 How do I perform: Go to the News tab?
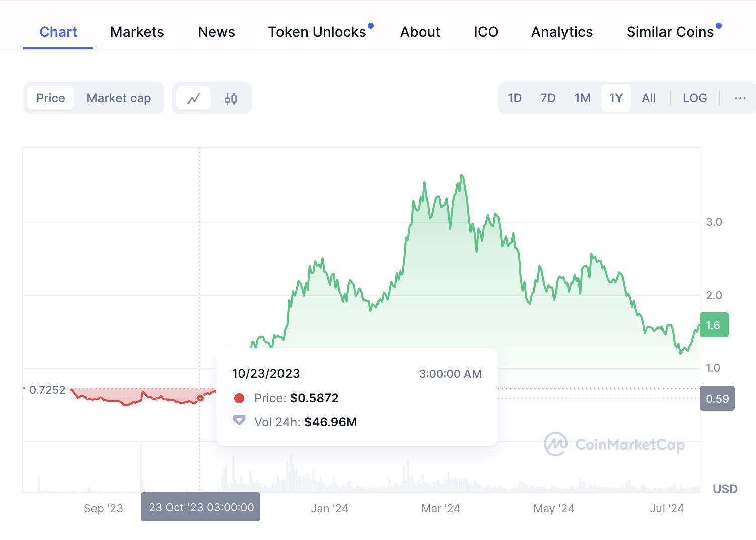tap(216, 32)
